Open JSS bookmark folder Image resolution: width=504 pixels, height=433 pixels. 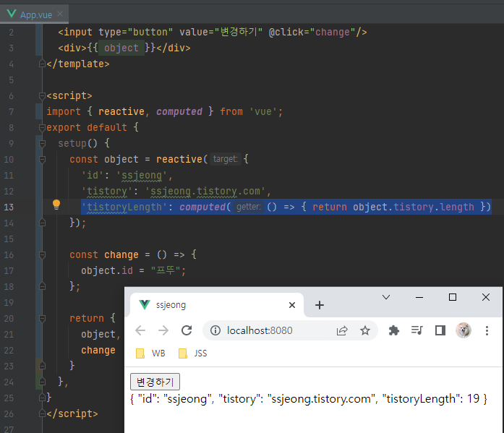point(193,353)
